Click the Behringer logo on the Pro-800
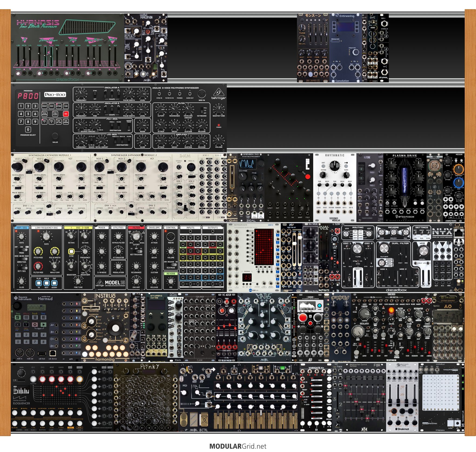This screenshot has width=476, height=452. point(219,94)
